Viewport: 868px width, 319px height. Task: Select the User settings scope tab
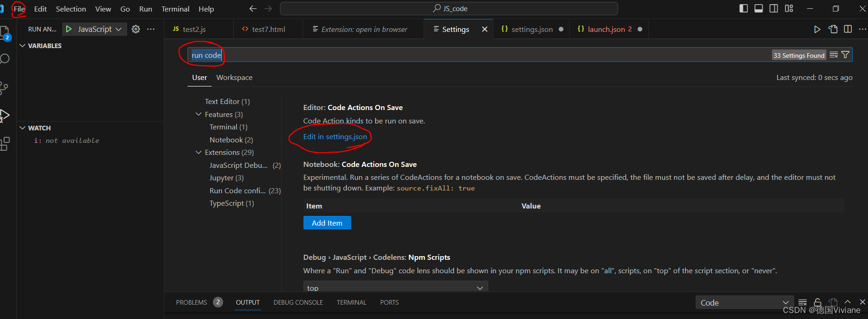pyautogui.click(x=200, y=78)
